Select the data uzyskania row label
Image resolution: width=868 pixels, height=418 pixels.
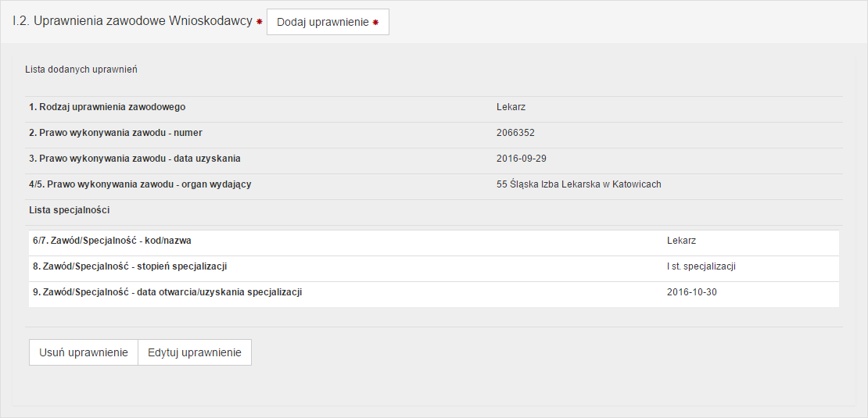[x=135, y=159]
